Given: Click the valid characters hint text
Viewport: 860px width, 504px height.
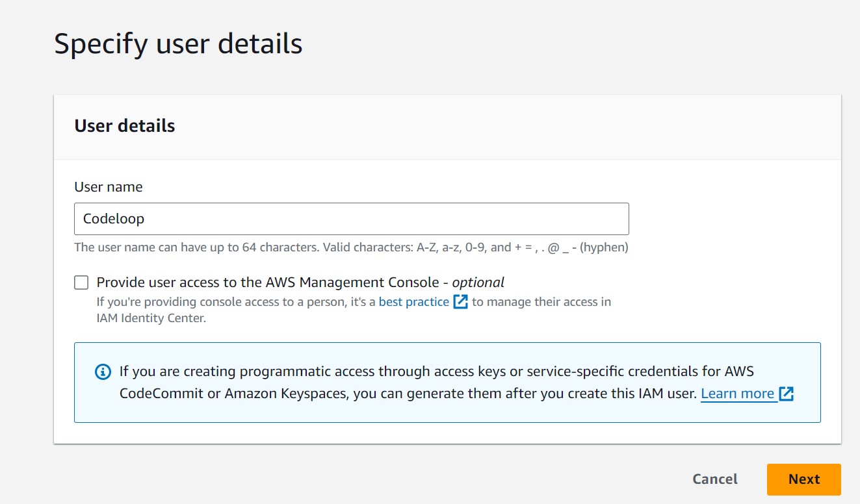Looking at the screenshot, I should pos(352,247).
